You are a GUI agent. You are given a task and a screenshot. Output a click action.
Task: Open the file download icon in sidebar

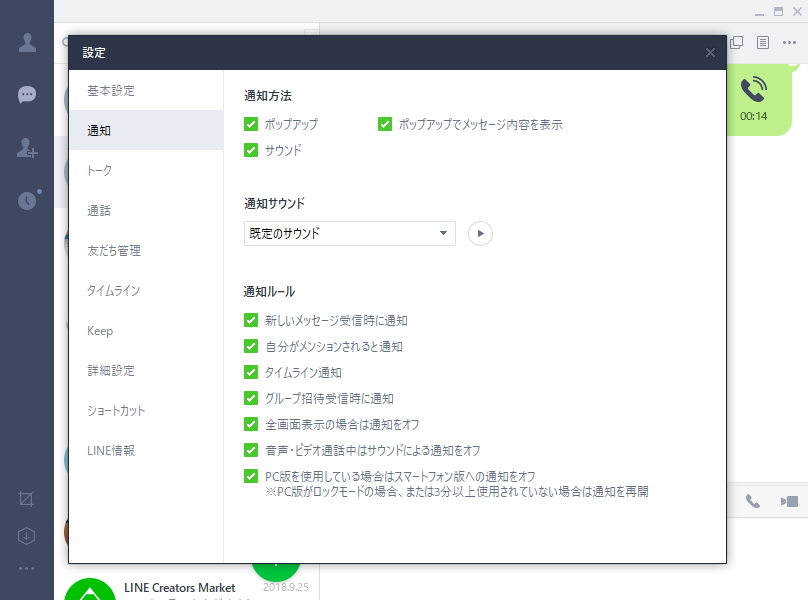26,533
